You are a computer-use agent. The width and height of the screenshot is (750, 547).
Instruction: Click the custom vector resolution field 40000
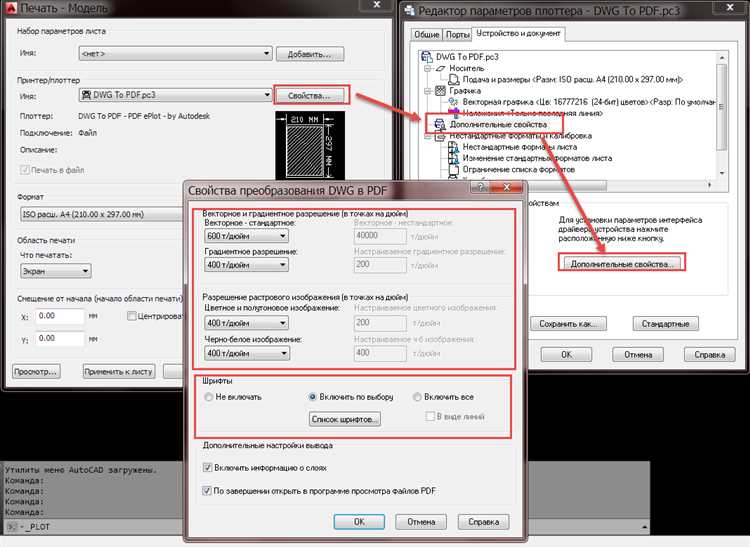(x=380, y=236)
